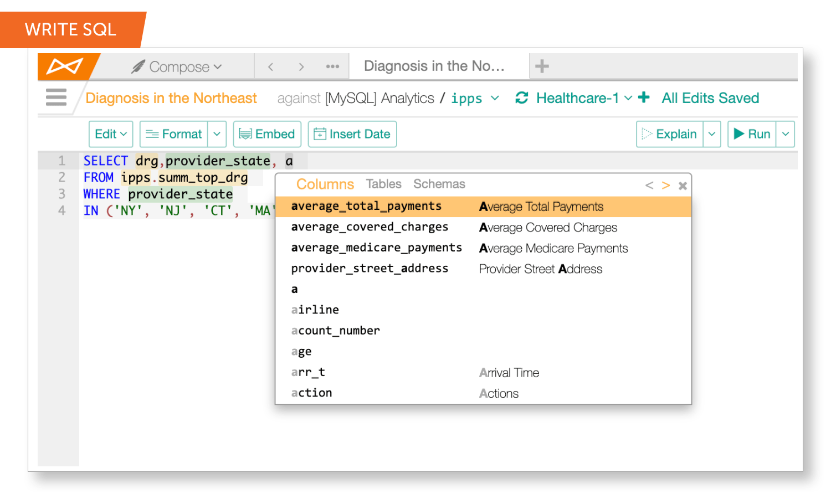The height and width of the screenshot is (504, 831).
Task: Show next autocomplete suggestions page
Action: coord(666,186)
